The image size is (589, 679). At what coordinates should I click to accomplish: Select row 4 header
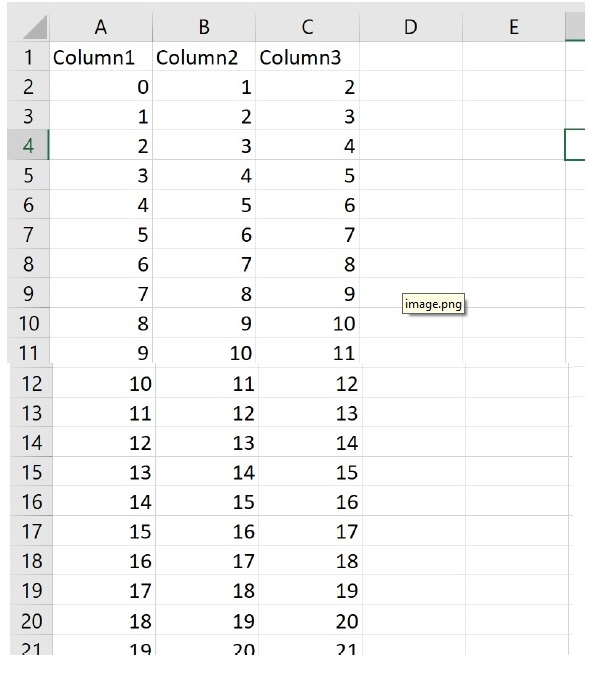(28, 145)
